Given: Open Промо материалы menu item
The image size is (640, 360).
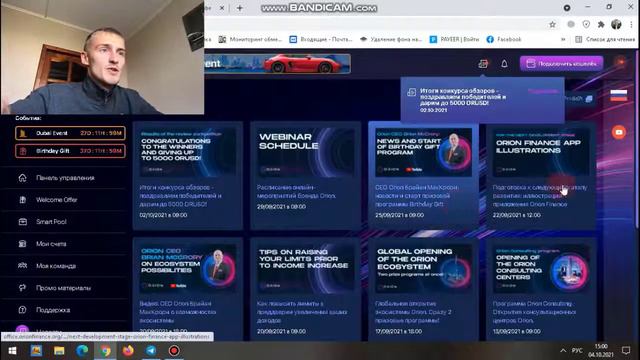Looking at the screenshot, I should (63, 288).
